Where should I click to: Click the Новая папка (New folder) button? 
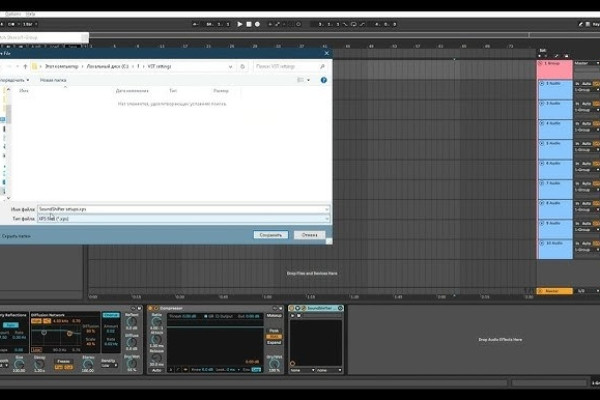(53, 80)
